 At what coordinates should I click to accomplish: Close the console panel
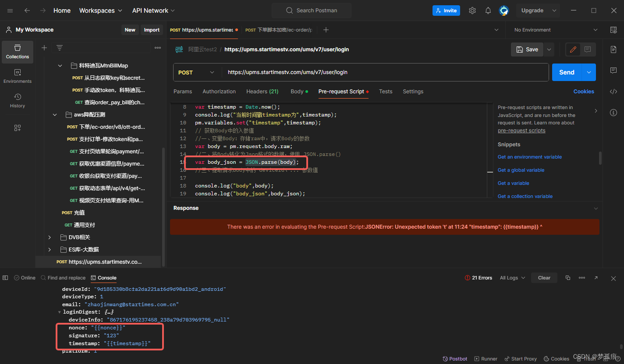pos(613,278)
